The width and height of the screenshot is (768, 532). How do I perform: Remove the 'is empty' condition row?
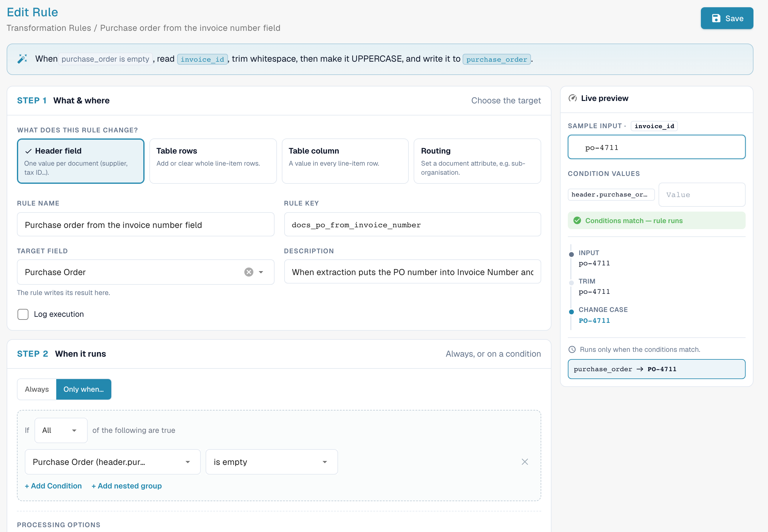(525, 462)
